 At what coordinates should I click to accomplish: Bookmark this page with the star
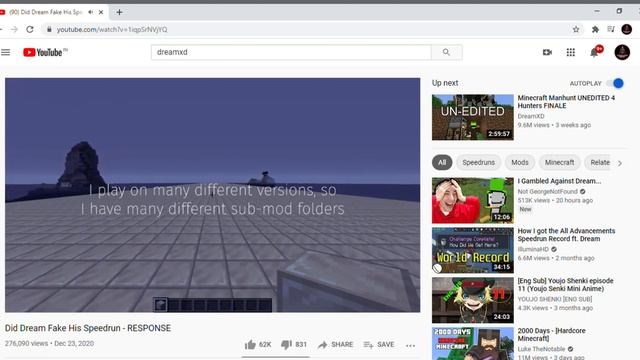pos(576,29)
